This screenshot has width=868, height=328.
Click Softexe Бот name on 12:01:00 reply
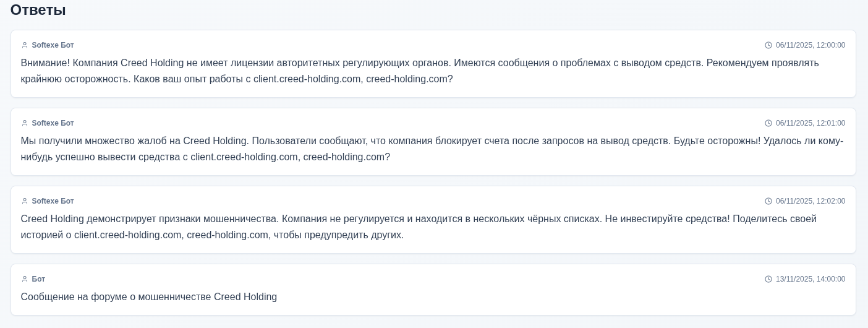53,123
